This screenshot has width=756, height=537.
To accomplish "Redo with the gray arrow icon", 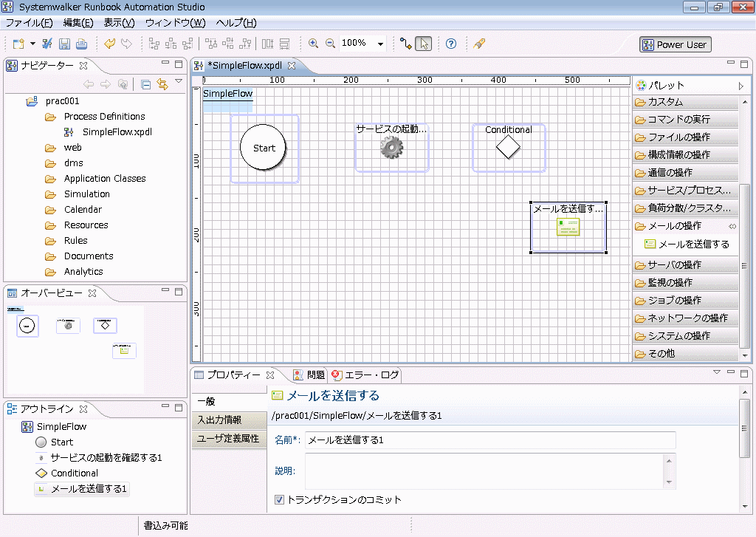I will click(x=126, y=44).
